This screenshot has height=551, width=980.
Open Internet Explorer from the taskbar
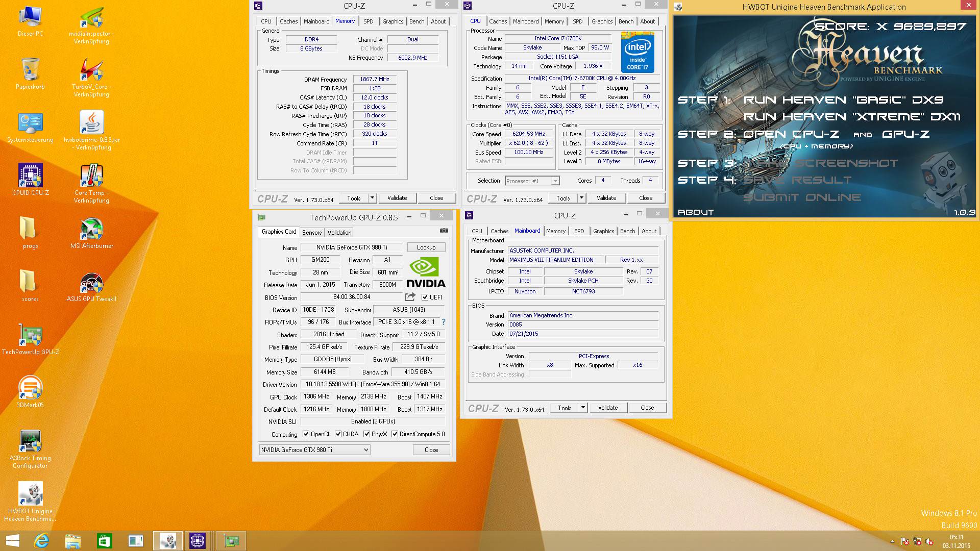41,541
